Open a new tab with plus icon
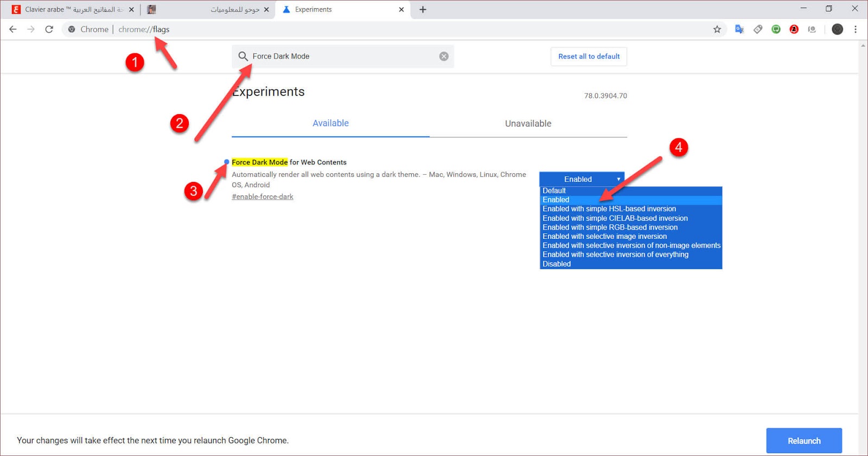Screen dimensions: 868x456 coord(423,9)
